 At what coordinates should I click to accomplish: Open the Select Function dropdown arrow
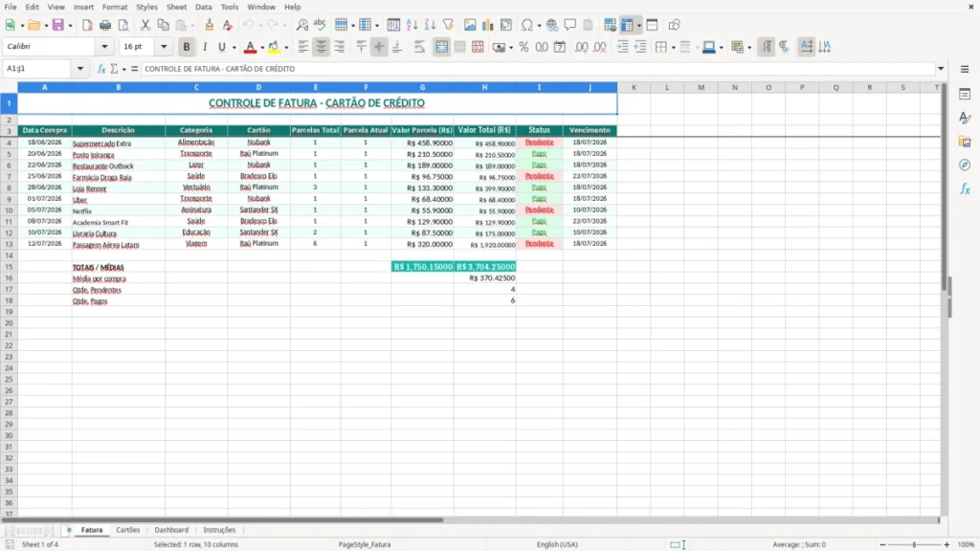[x=123, y=69]
